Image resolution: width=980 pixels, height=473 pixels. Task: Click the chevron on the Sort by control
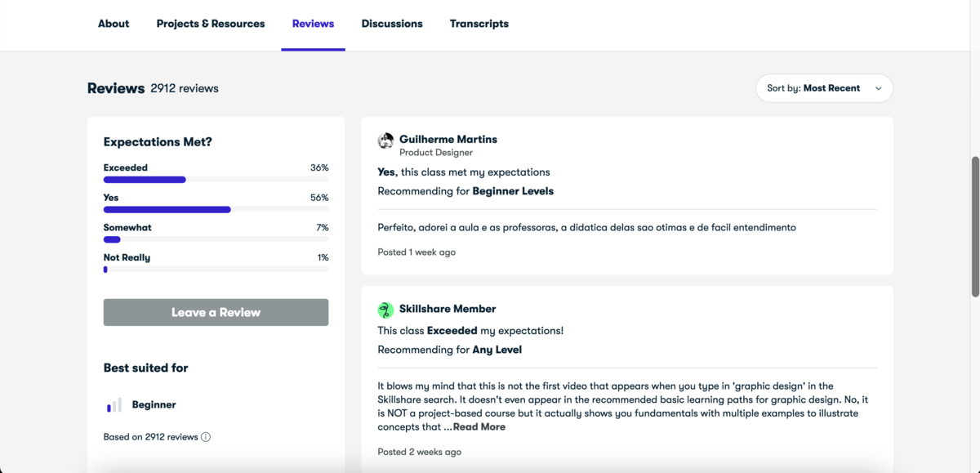(x=878, y=88)
